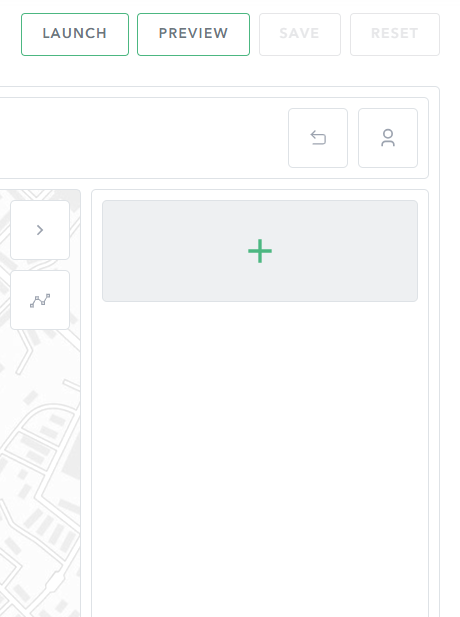Click the grayed-out SAVE button
The height and width of the screenshot is (617, 460).
point(299,34)
